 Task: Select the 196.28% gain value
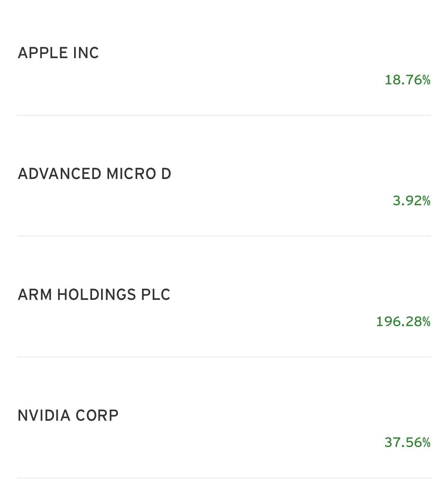click(x=403, y=322)
